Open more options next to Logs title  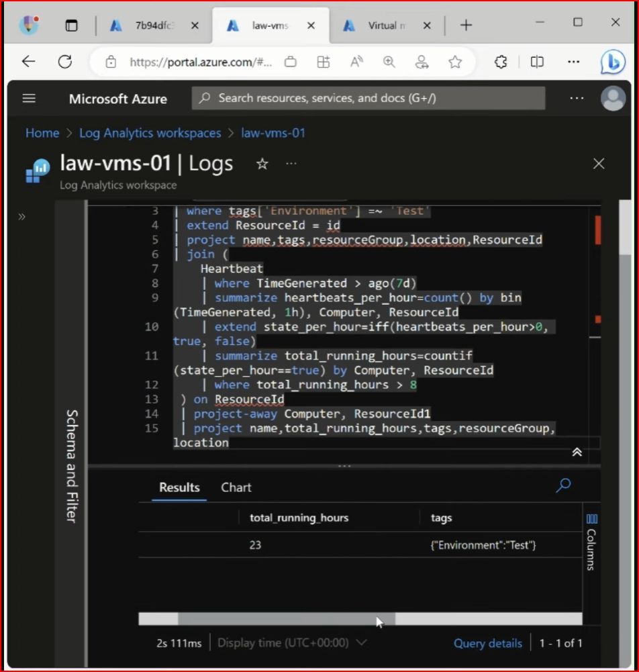coord(291,164)
